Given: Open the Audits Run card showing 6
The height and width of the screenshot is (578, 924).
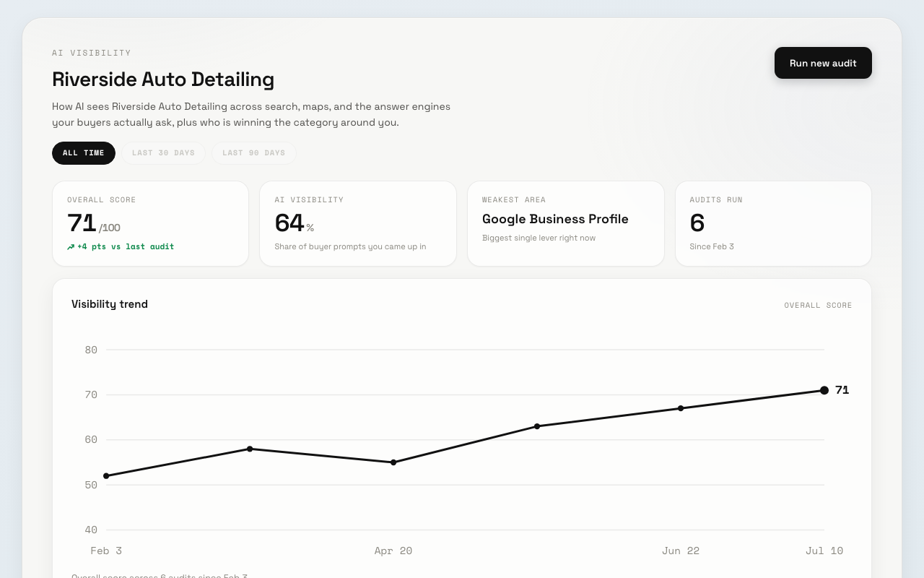Looking at the screenshot, I should click(773, 223).
